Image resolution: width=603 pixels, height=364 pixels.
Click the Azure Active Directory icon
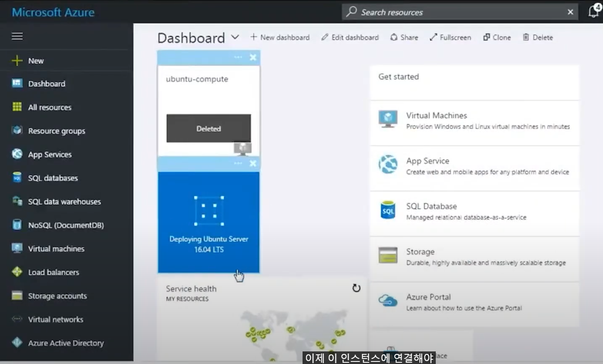pyautogui.click(x=17, y=343)
